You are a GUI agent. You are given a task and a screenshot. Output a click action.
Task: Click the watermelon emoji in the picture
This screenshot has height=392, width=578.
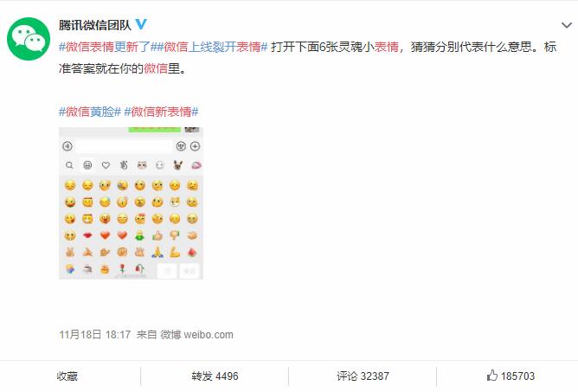pos(192,252)
